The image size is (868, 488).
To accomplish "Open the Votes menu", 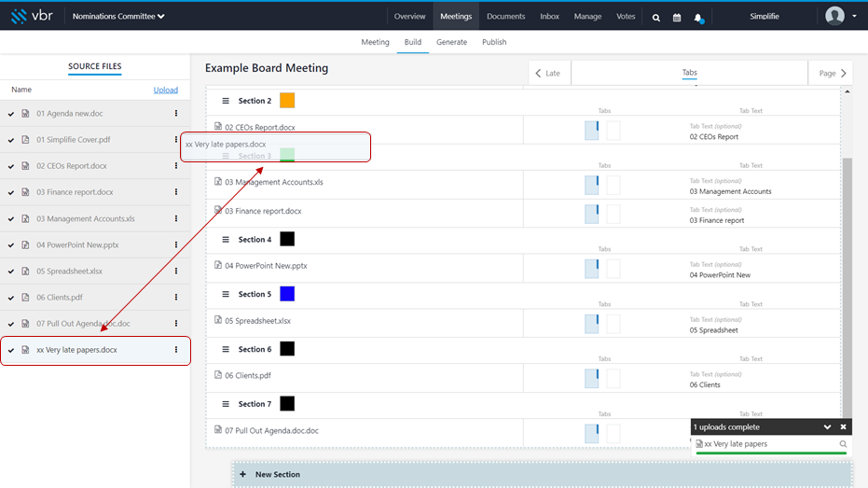I will pos(626,16).
